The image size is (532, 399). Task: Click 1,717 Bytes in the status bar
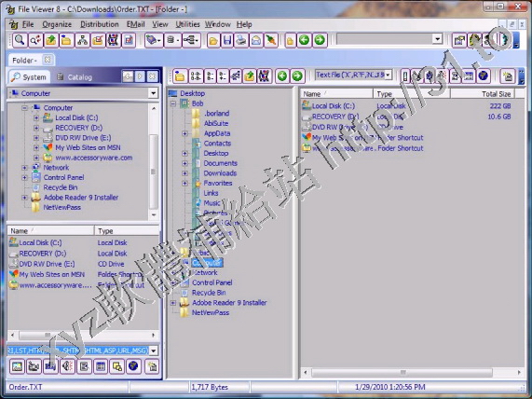tap(210, 387)
